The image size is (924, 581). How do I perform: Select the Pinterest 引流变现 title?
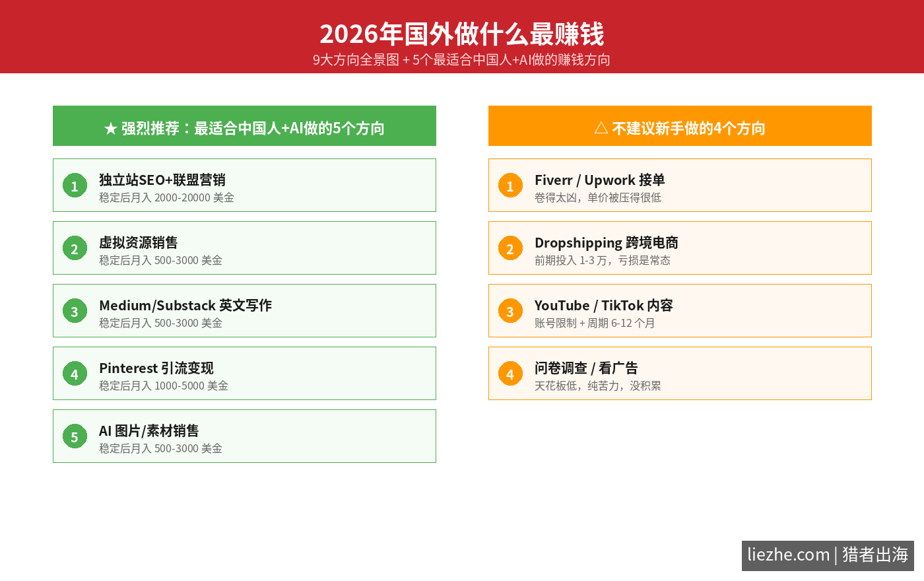click(x=156, y=368)
